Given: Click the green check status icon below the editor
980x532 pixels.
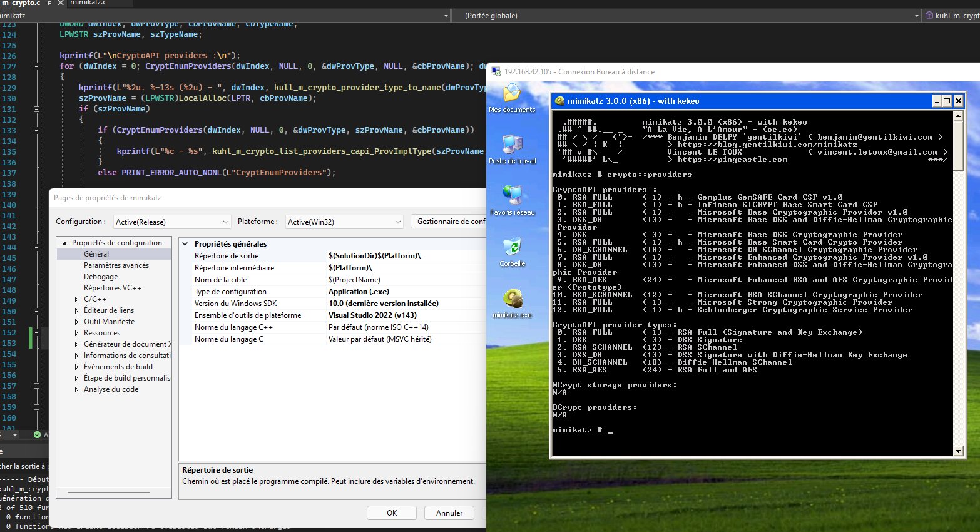Looking at the screenshot, I should click(37, 434).
